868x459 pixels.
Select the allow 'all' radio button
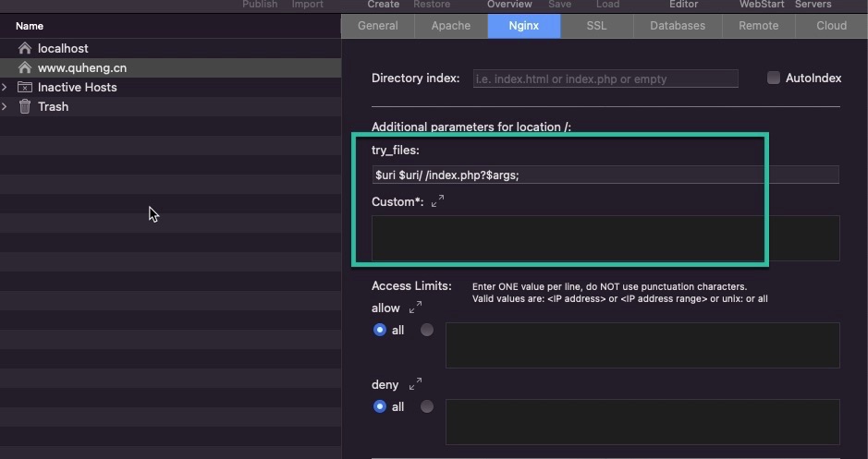[379, 330]
